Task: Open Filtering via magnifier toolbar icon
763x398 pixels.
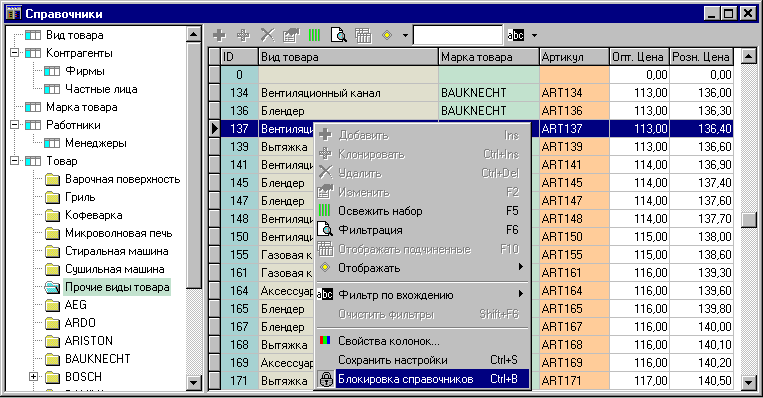Action: point(339,35)
